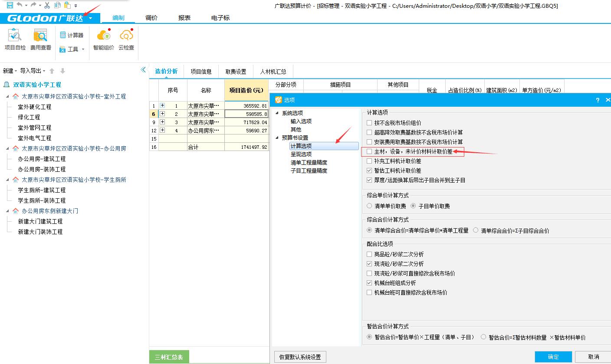Select 绿化工程 in the tree
The image size is (611, 364).
29,117
